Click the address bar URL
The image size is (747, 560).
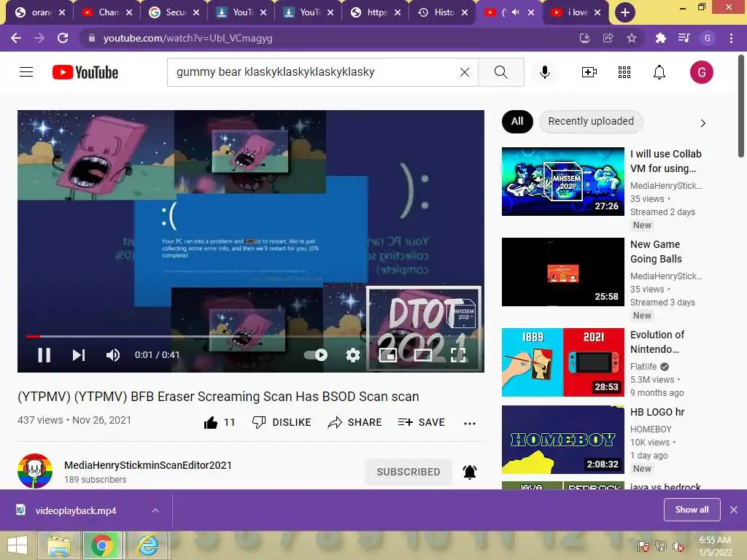pos(187,38)
